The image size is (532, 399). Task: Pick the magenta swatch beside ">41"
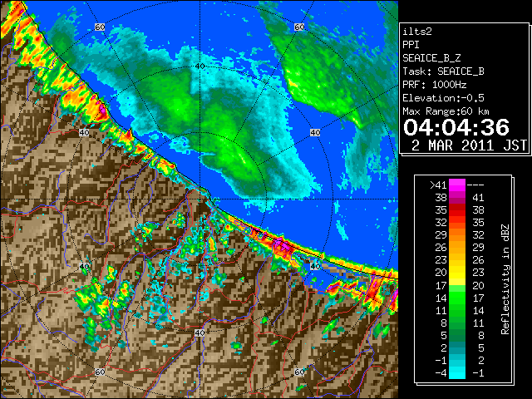click(x=457, y=185)
